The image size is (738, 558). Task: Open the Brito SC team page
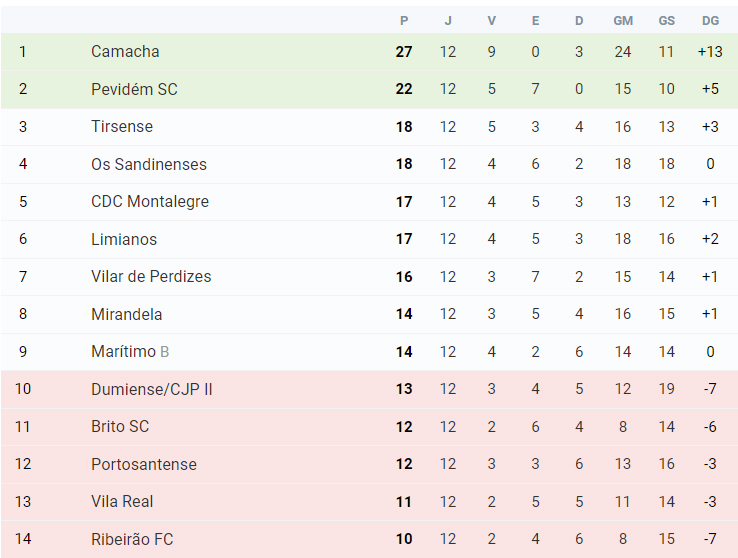120,426
